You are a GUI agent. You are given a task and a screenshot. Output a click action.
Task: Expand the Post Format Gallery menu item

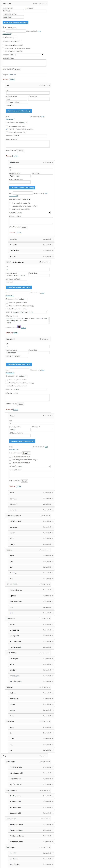click(53, 836)
